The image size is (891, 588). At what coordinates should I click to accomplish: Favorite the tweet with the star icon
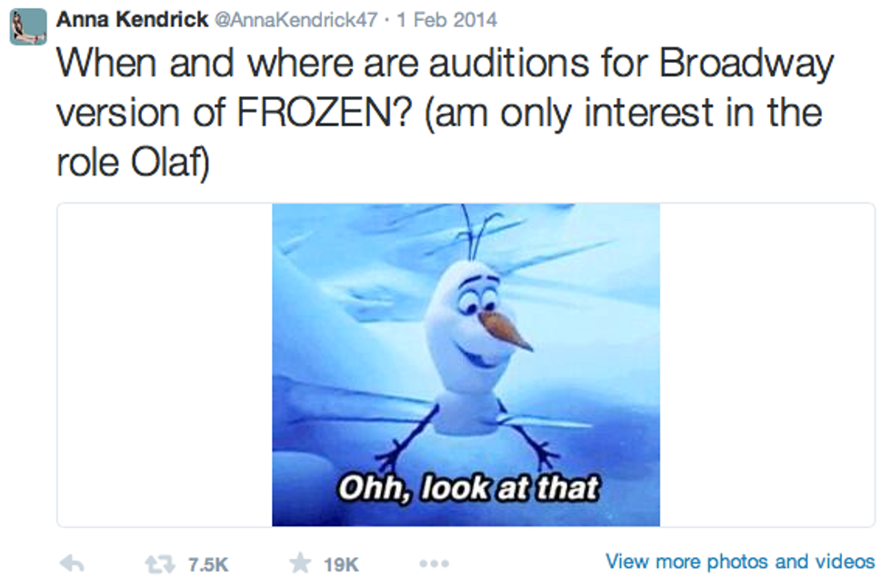[299, 563]
